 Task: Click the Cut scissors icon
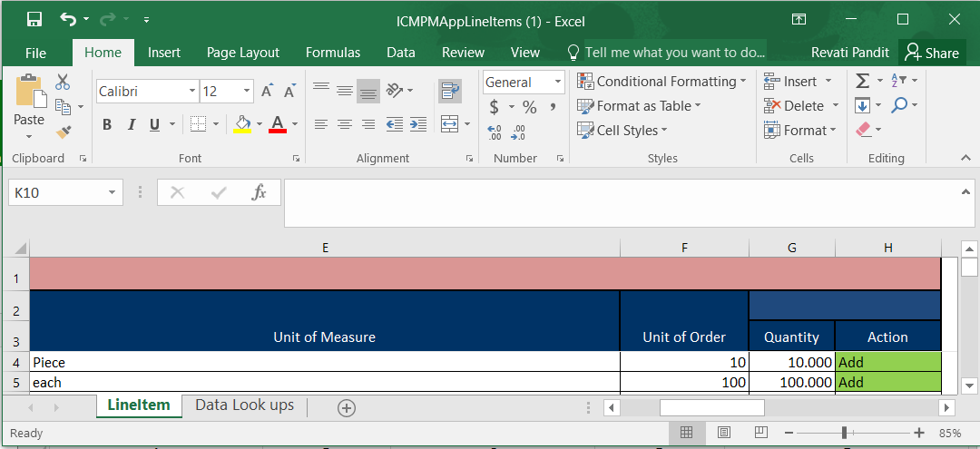63,83
